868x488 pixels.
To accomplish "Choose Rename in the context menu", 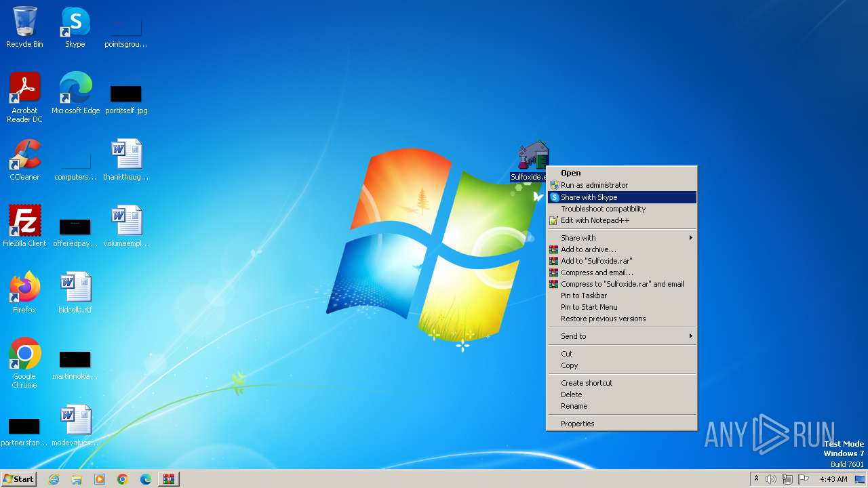I will (x=622, y=406).
